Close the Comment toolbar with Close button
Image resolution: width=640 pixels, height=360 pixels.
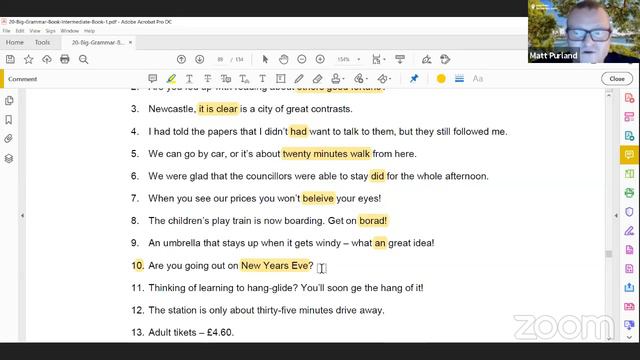point(617,78)
